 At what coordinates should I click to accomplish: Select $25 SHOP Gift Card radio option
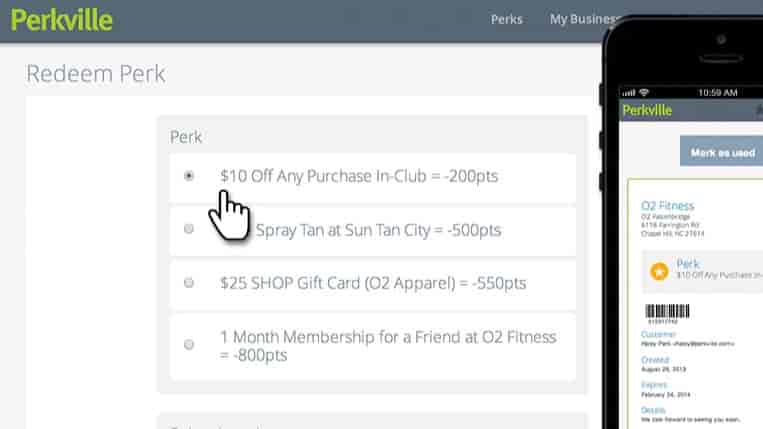[189, 283]
